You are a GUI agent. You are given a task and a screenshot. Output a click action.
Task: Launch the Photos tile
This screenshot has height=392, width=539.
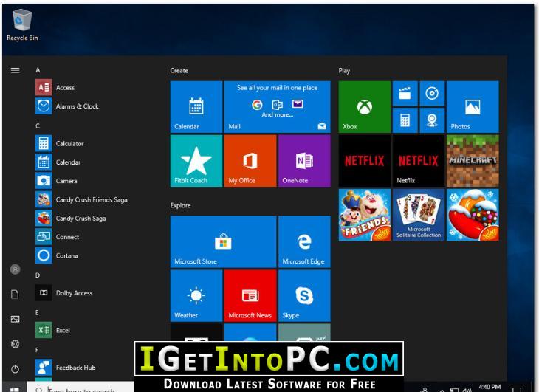(x=473, y=107)
